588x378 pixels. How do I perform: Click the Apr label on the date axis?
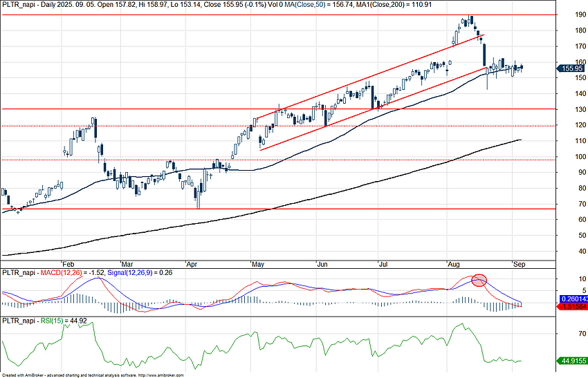click(192, 265)
